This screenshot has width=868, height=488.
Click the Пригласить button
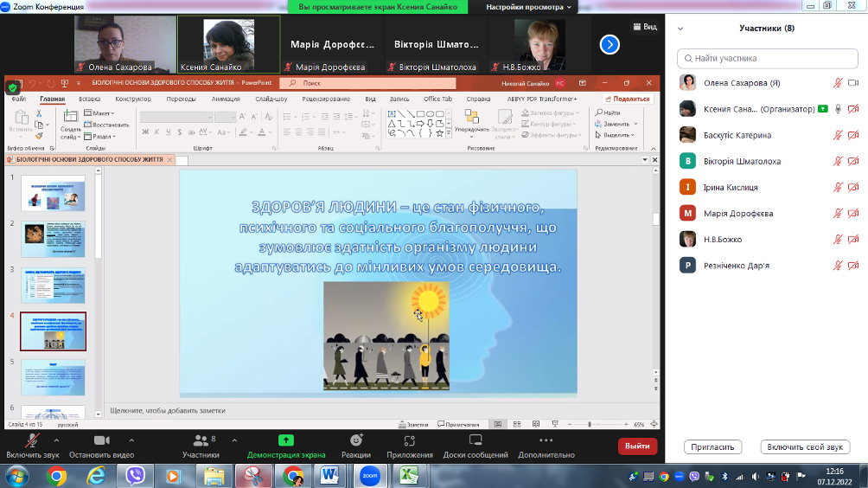(713, 447)
